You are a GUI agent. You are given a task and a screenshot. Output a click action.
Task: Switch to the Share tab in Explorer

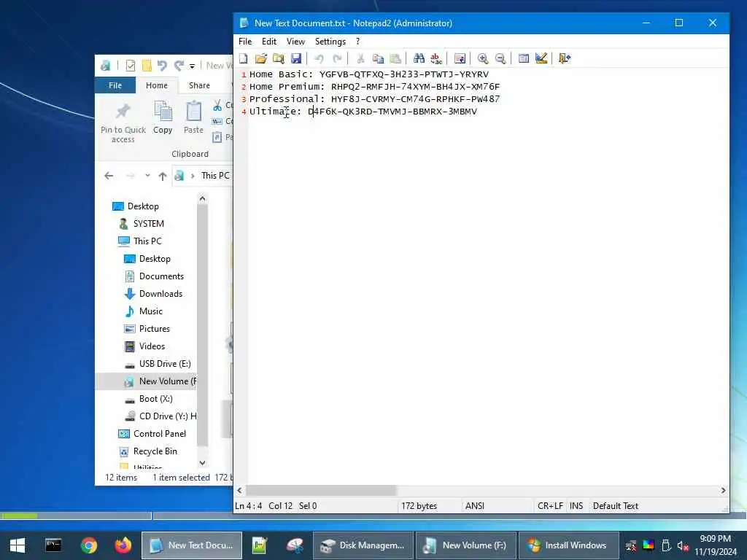coord(199,85)
